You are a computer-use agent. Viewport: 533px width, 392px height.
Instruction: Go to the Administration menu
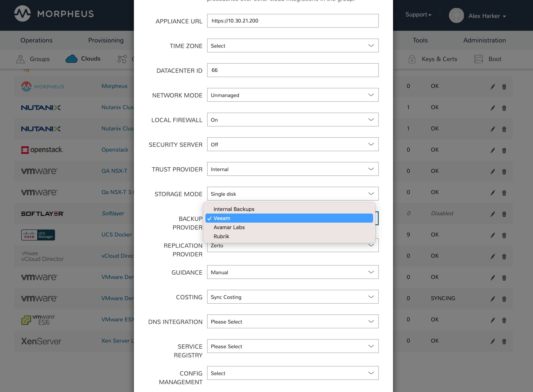pyautogui.click(x=484, y=40)
